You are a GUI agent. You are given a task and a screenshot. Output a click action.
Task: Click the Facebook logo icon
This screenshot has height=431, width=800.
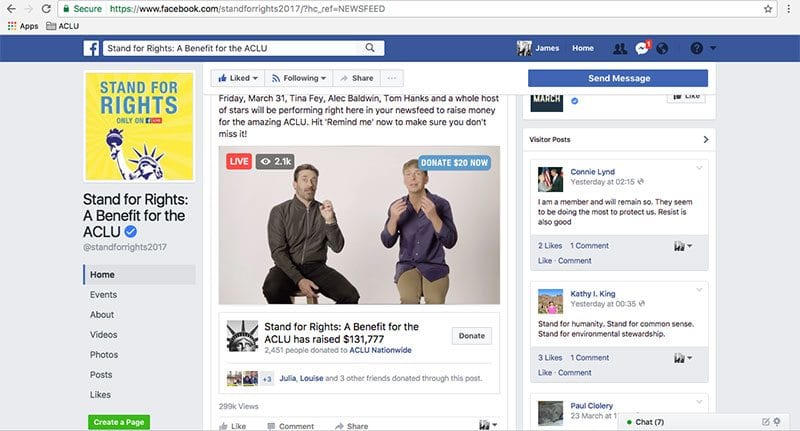[x=90, y=48]
